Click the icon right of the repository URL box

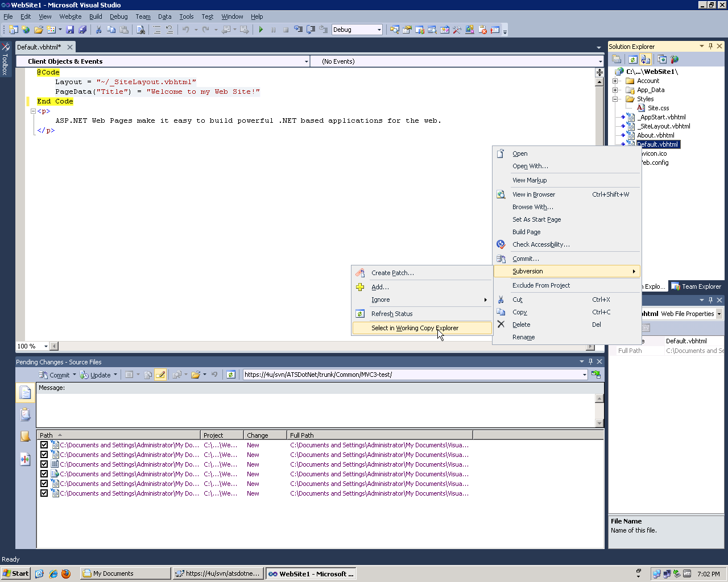(596, 375)
